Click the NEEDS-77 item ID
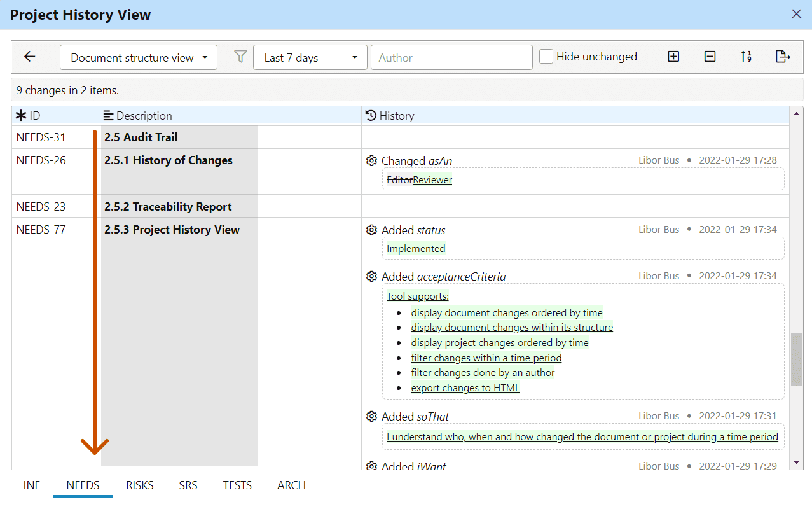The image size is (812, 516). click(x=41, y=230)
